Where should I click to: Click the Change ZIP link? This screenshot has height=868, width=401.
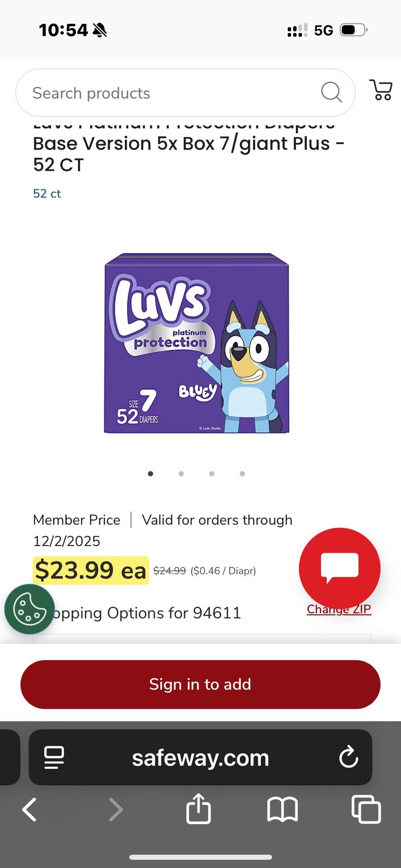point(339,609)
